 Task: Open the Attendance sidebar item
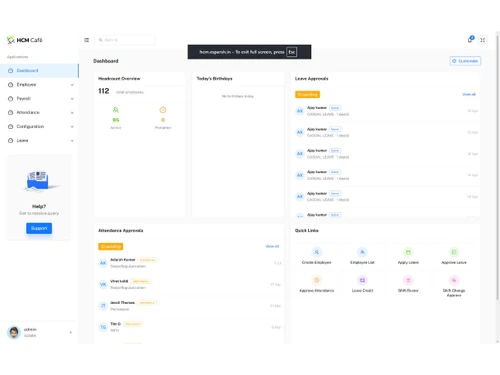pos(39,113)
